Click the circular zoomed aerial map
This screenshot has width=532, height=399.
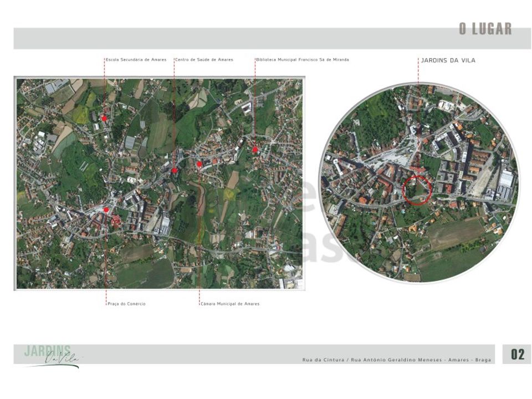(419, 183)
